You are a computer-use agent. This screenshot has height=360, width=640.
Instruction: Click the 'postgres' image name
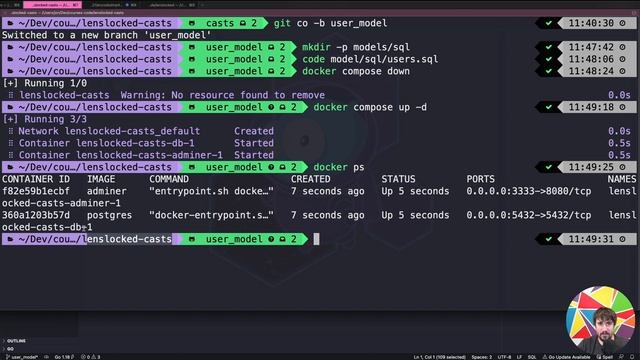click(109, 216)
